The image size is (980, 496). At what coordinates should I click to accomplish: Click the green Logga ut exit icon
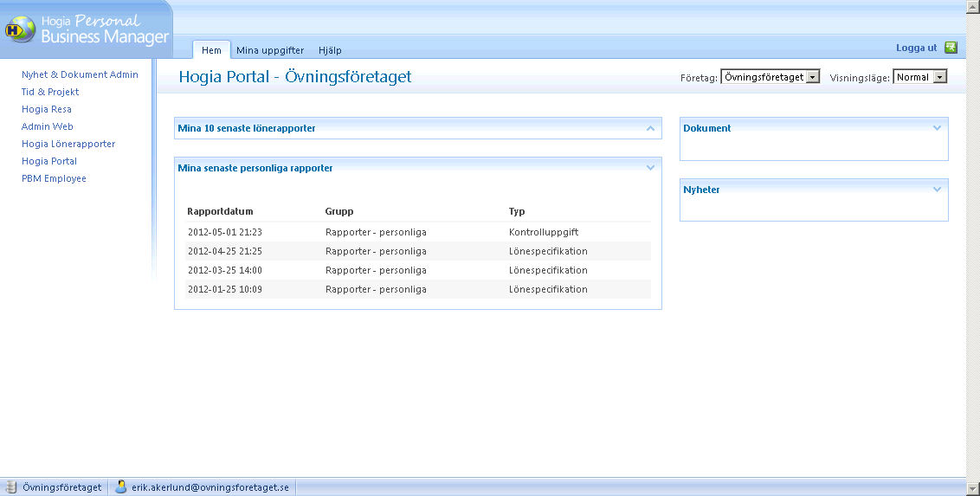[951, 48]
